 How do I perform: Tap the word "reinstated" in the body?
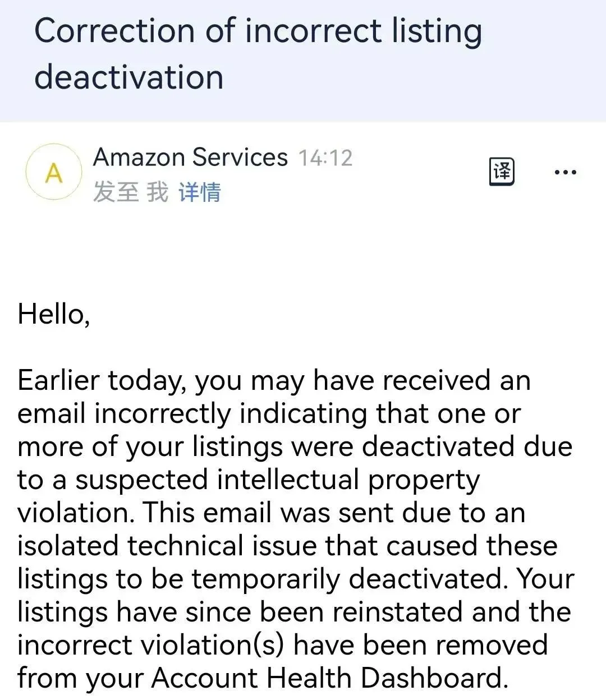coord(397,611)
